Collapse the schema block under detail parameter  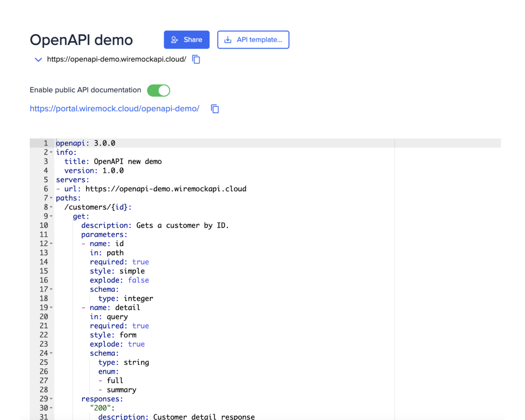coord(51,353)
